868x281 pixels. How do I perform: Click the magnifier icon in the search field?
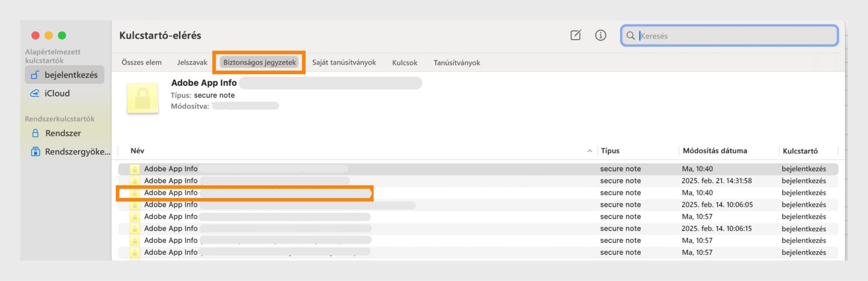630,36
